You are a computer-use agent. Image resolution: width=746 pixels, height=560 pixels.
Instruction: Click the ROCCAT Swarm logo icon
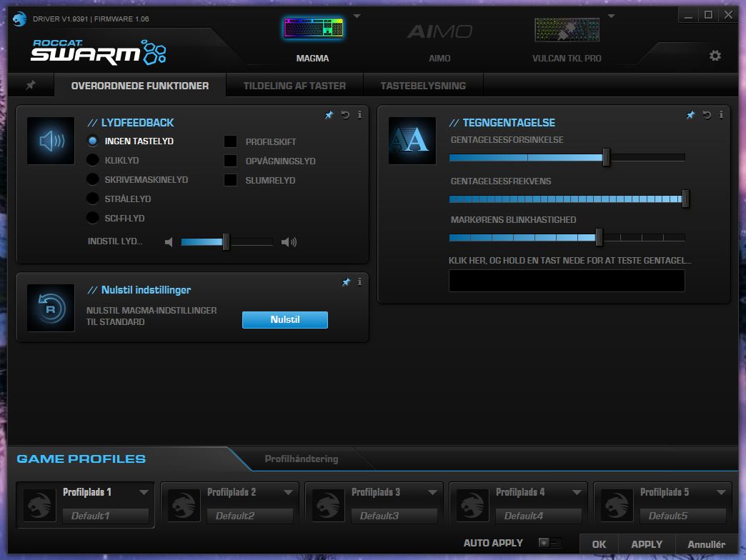pyautogui.click(x=19, y=19)
